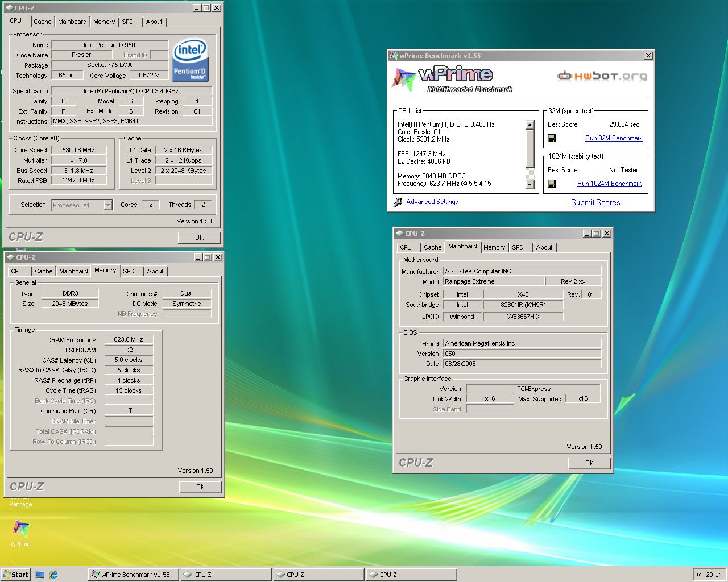Click the BIOS date 08/28/2008 field
Image resolution: width=728 pixels, height=582 pixels.
coord(522,364)
